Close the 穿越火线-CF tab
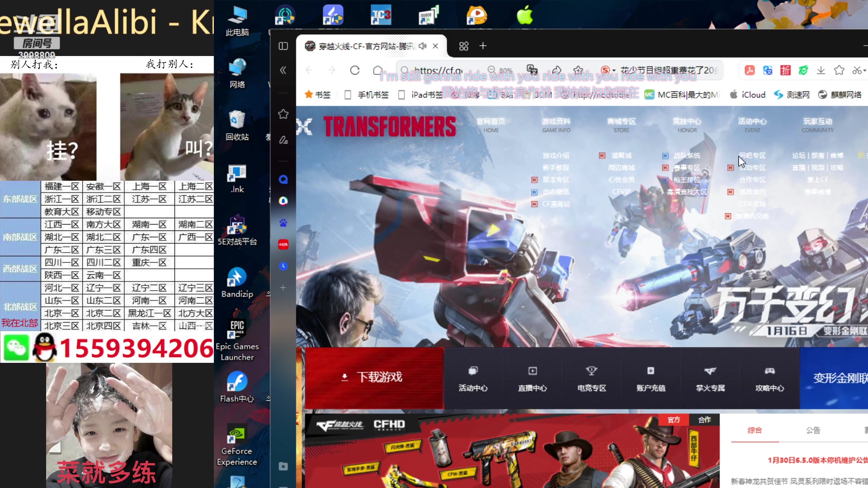The image size is (868, 488). (435, 46)
